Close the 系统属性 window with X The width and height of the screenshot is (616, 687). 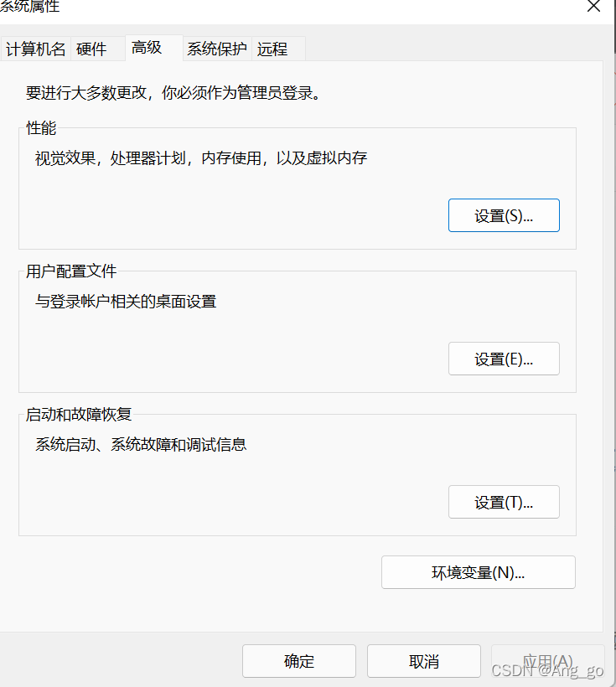pyautogui.click(x=593, y=7)
